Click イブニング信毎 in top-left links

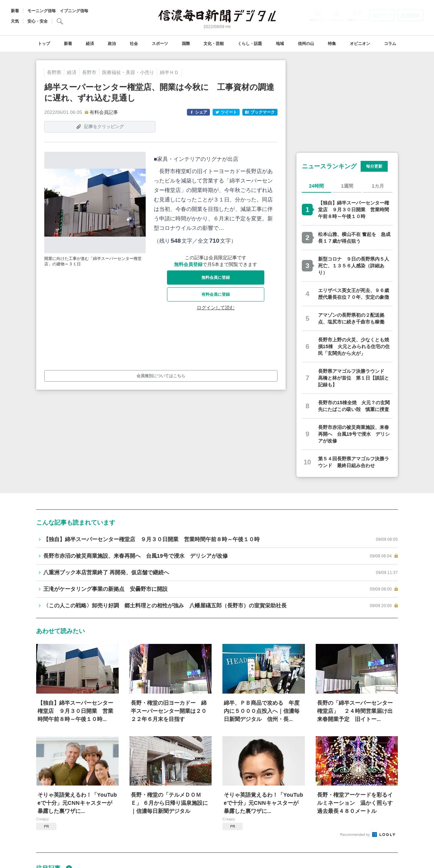click(x=74, y=11)
